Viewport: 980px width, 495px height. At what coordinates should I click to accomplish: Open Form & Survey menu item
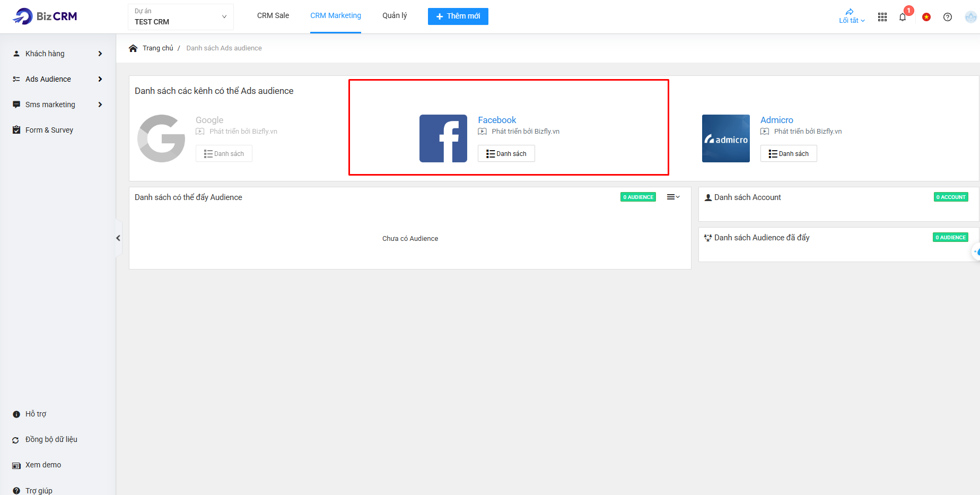[49, 130]
